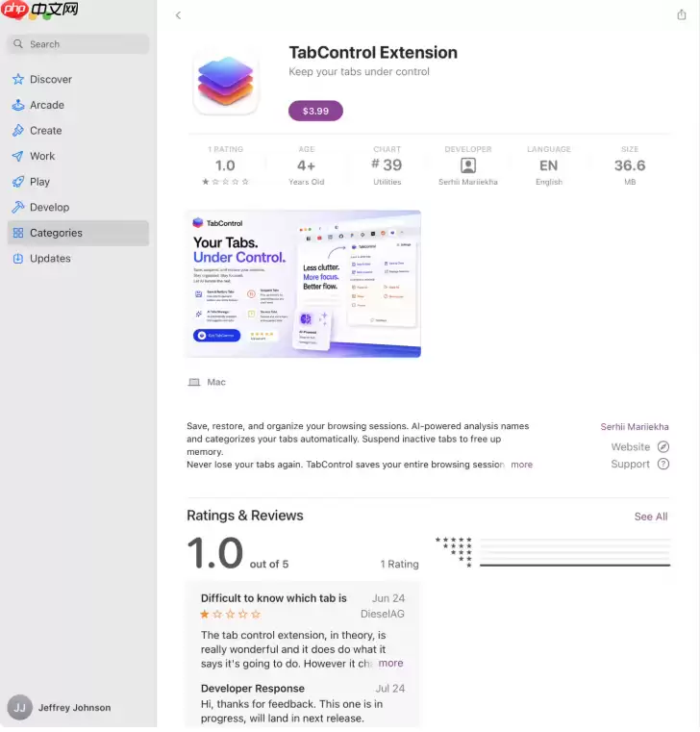Open Jeffrey Johnson account profile
700x732 pixels.
click(x=60, y=707)
